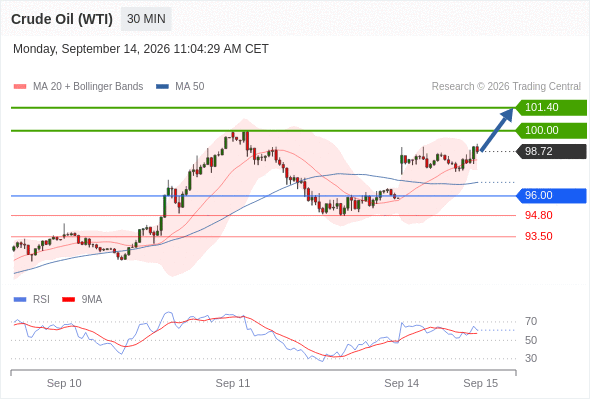The width and height of the screenshot is (590, 400).
Task: Click the 9MA legend label
Action: [x=92, y=300]
